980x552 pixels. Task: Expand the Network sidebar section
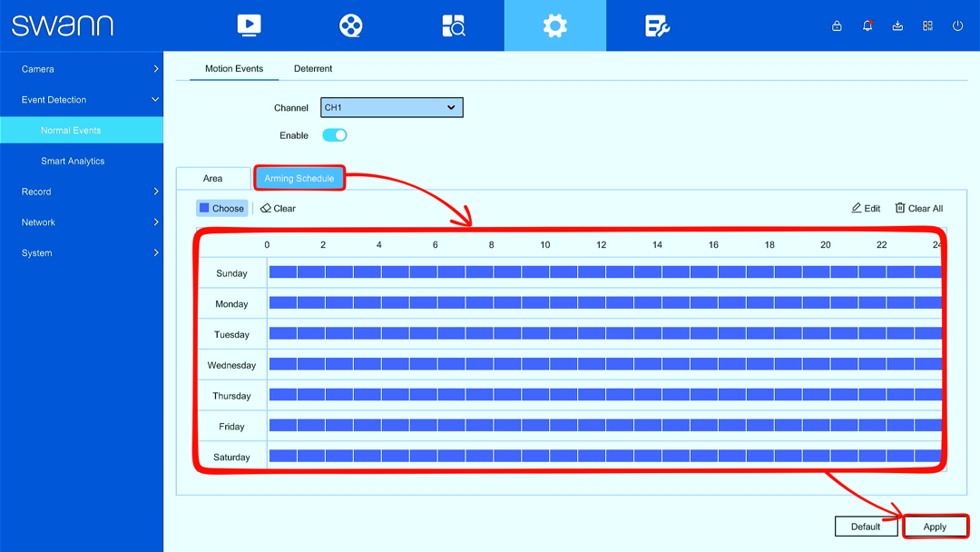click(x=82, y=222)
